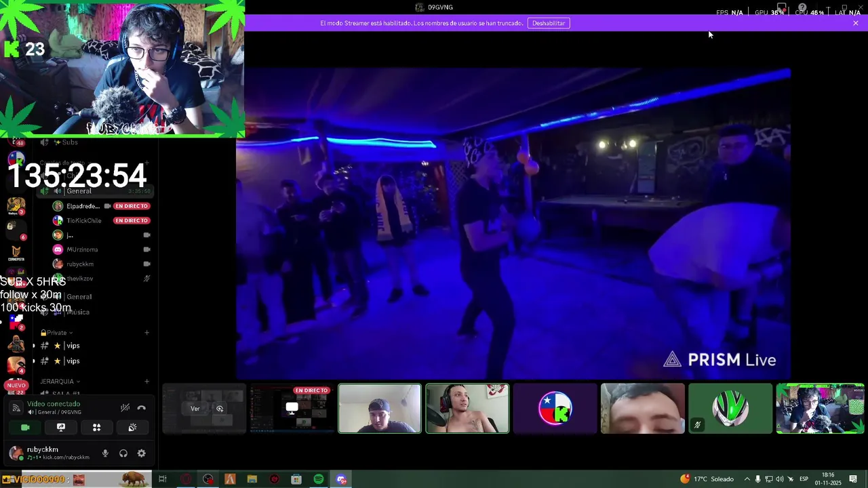
Task: Open server icon with 48 badge
Action: pos(16,141)
